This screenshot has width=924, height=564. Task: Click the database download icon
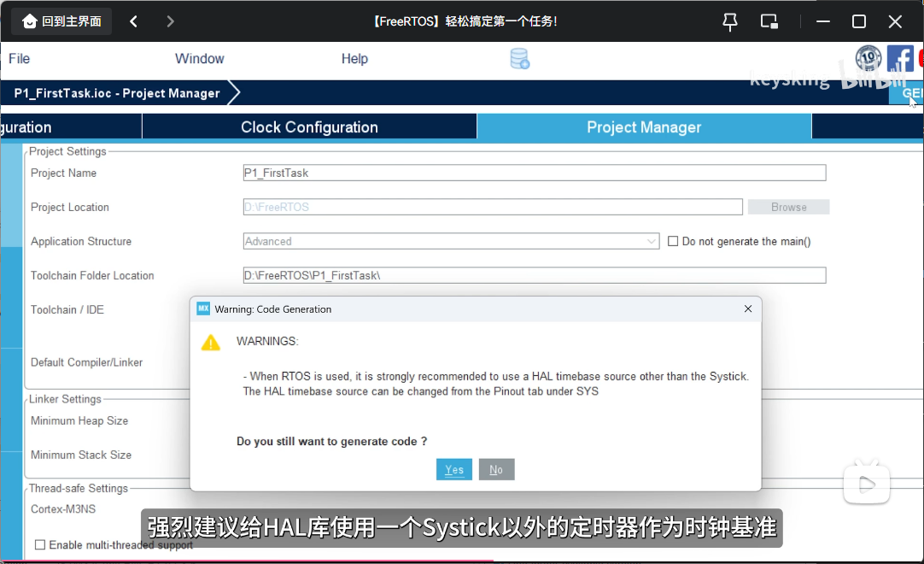click(520, 59)
